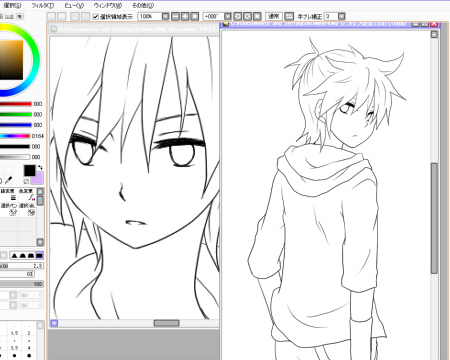450x360 pixels.
Task: Expand the 手ブレ補正 stabilizer dropdown
Action: [x=341, y=16]
